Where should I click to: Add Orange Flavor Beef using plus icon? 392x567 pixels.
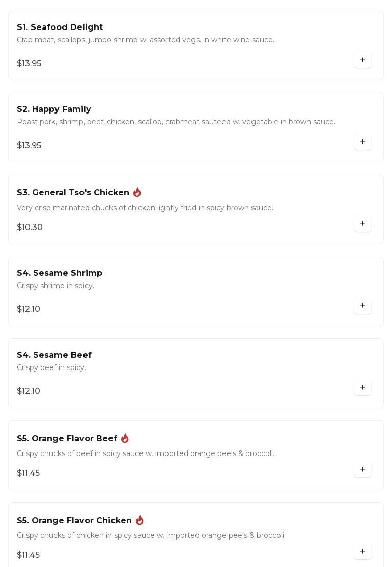[x=362, y=470]
